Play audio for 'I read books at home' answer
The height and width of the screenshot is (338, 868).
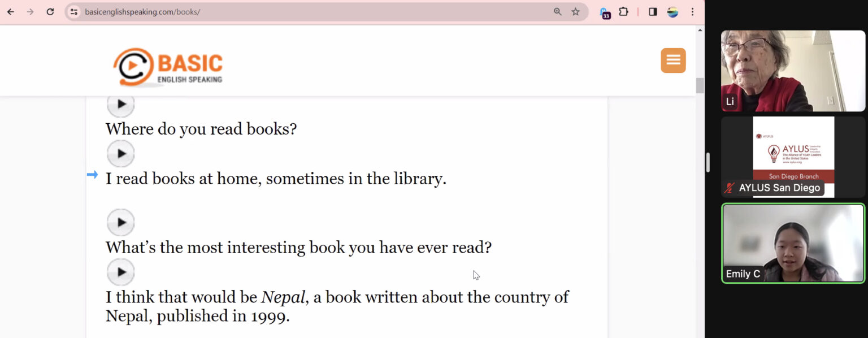pos(121,153)
